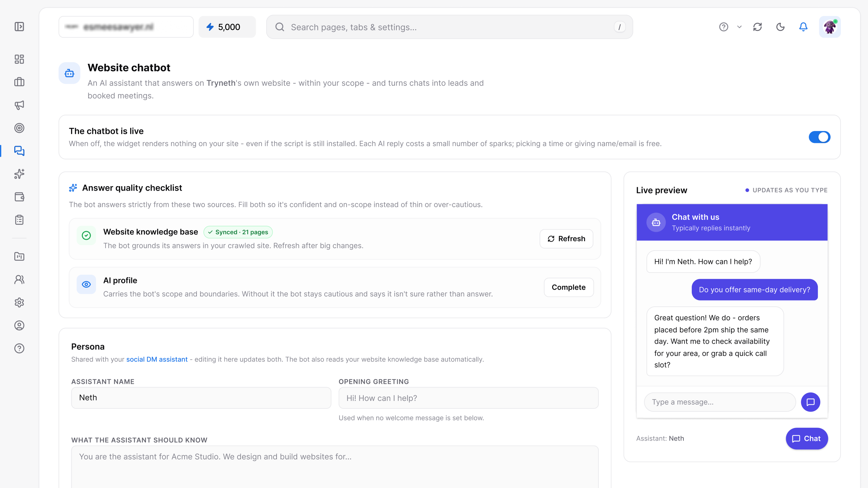Open the wallet icon in sidebar

pyautogui.click(x=19, y=197)
